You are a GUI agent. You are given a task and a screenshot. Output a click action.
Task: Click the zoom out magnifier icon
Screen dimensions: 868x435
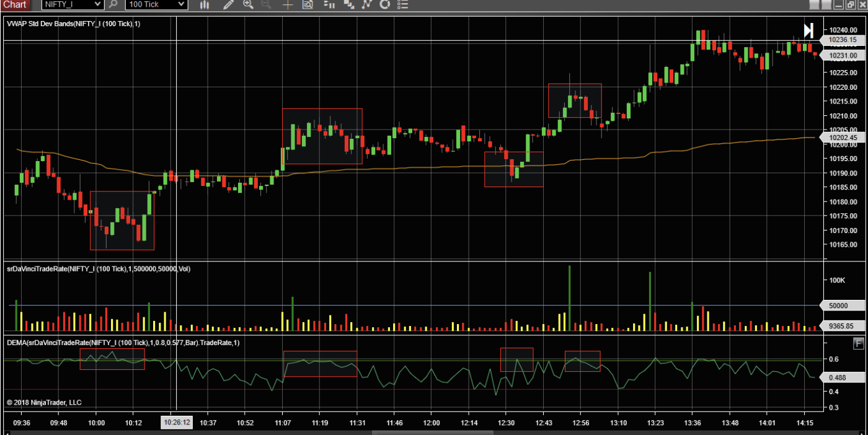click(267, 4)
